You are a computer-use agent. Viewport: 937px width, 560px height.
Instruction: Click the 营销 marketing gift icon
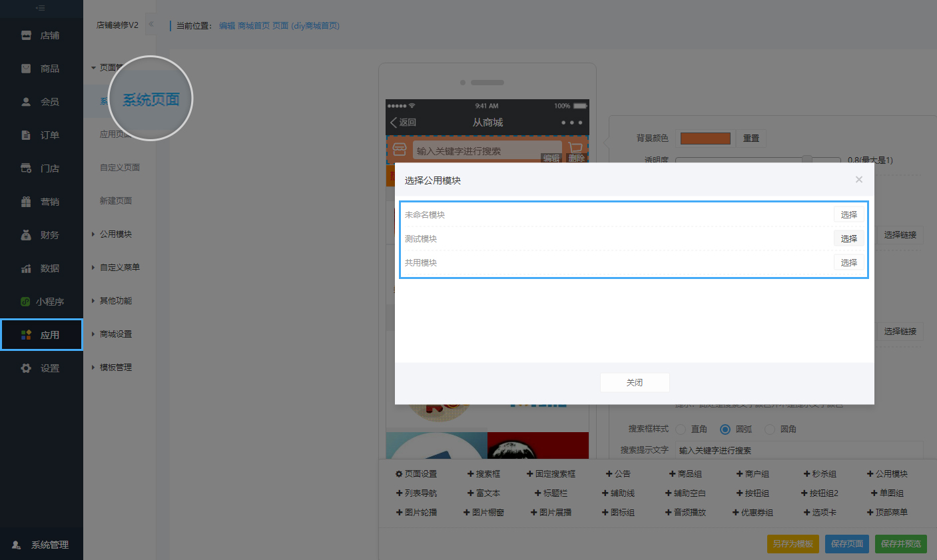pyautogui.click(x=26, y=202)
